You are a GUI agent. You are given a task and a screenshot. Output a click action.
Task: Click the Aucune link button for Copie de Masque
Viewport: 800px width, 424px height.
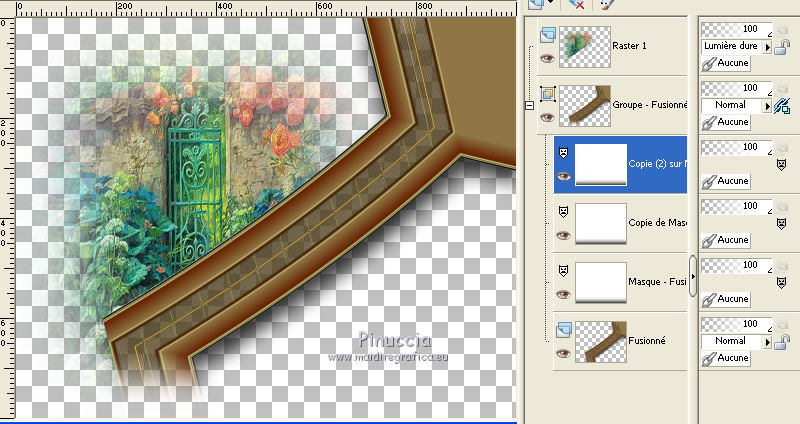click(x=726, y=240)
